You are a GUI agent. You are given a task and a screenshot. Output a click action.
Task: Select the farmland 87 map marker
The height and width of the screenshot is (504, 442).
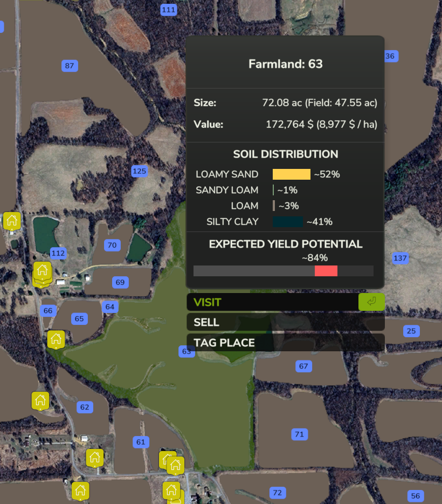(x=69, y=66)
